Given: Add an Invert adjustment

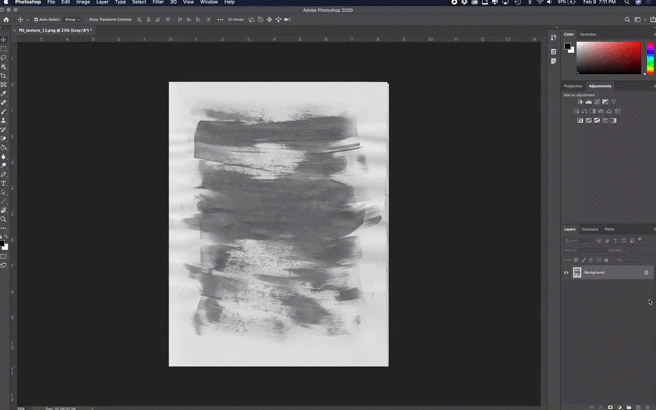Looking at the screenshot, I should 580,120.
